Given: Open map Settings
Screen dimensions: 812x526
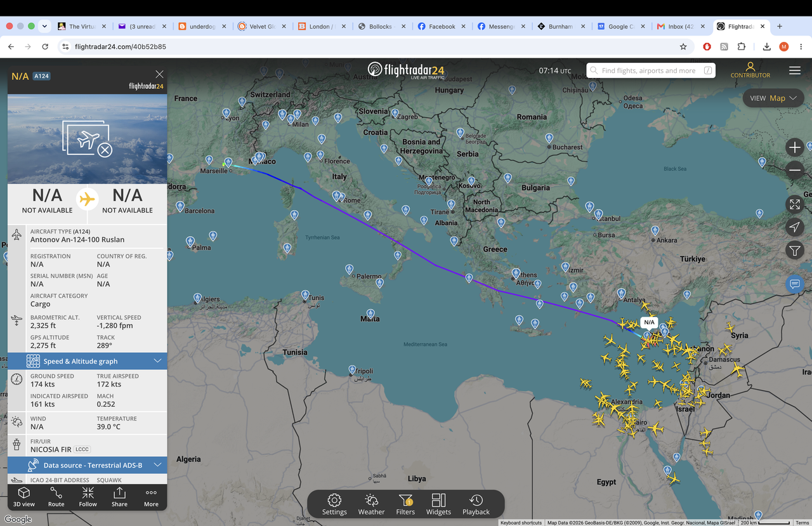Looking at the screenshot, I should point(334,504).
